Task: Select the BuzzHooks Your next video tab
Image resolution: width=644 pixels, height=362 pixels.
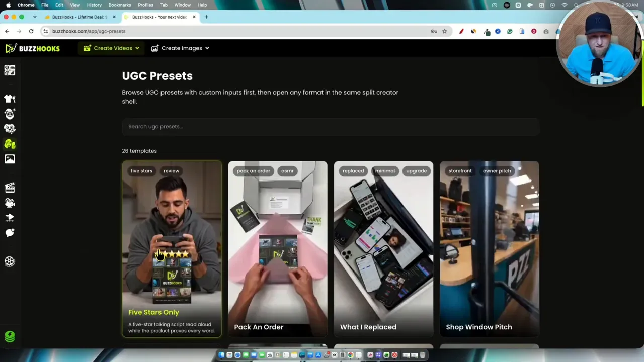Action: (158, 17)
